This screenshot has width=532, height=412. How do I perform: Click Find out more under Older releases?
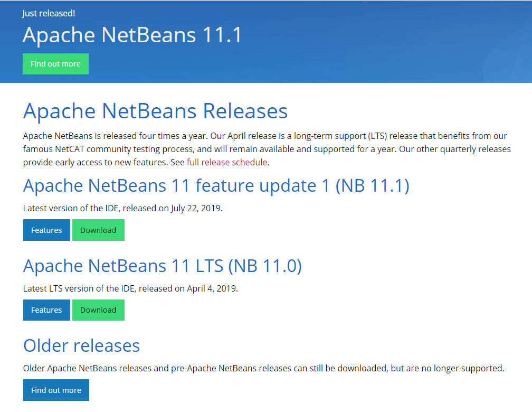click(56, 390)
